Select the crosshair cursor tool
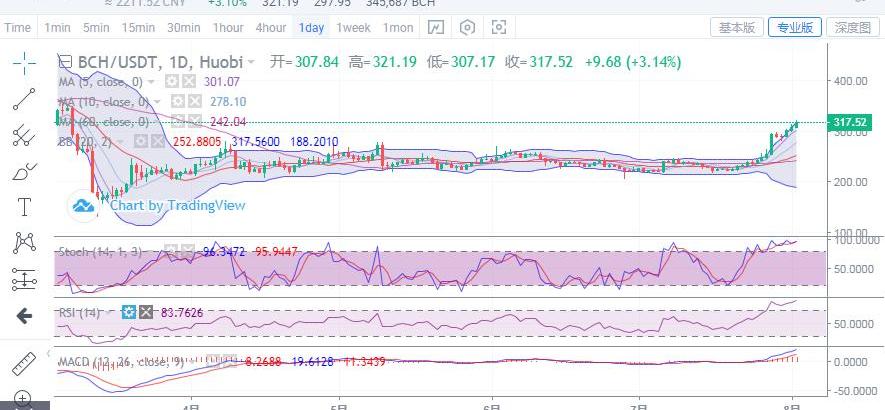885x410 pixels. [x=25, y=64]
